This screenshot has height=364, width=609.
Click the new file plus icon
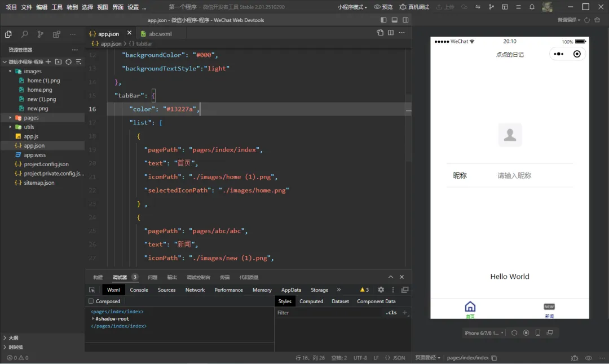point(48,62)
